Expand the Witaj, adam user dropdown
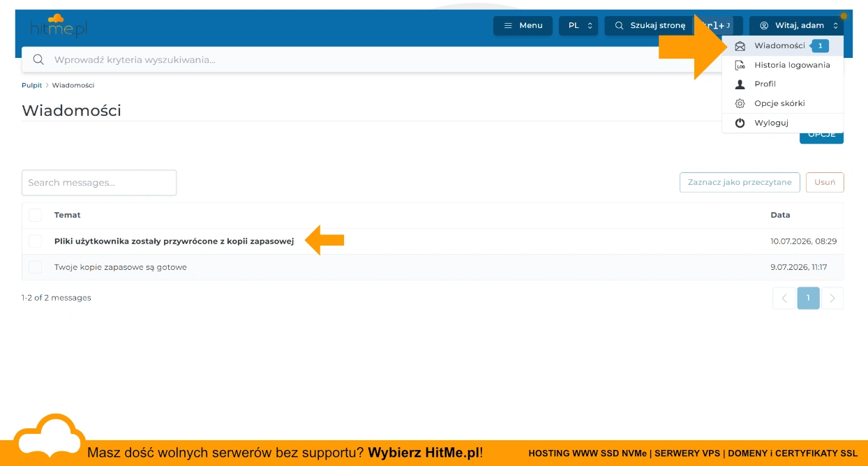The height and width of the screenshot is (466, 868). tap(796, 26)
